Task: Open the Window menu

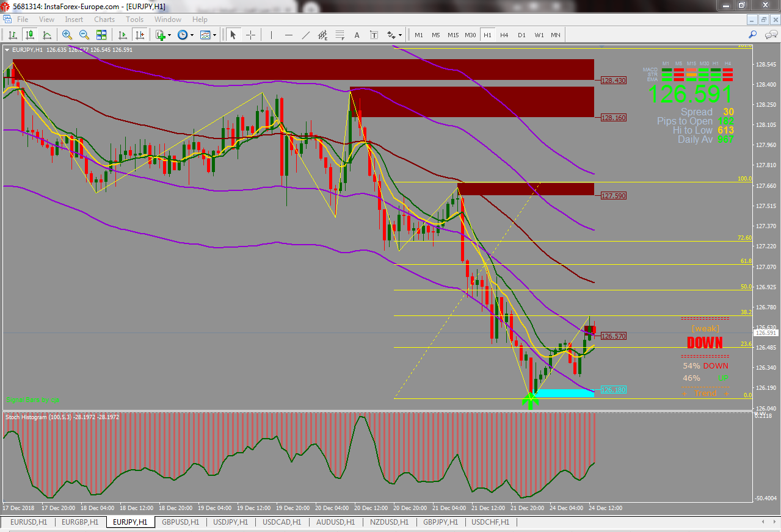Action: [x=168, y=20]
